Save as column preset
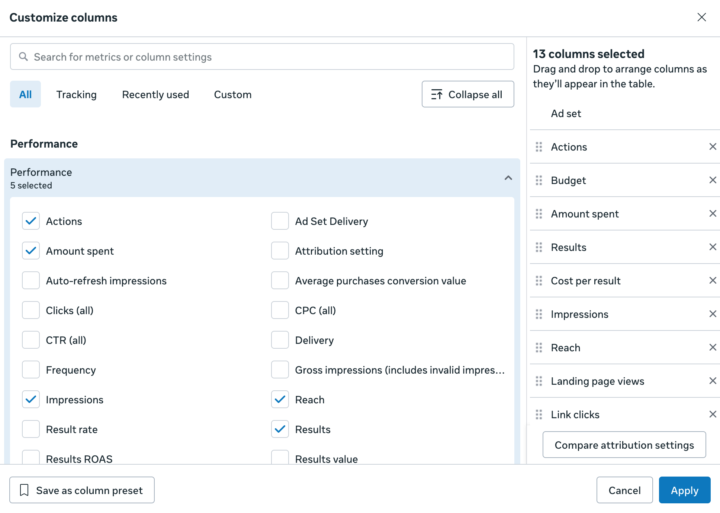Image resolution: width=720 pixels, height=513 pixels. pos(82,490)
